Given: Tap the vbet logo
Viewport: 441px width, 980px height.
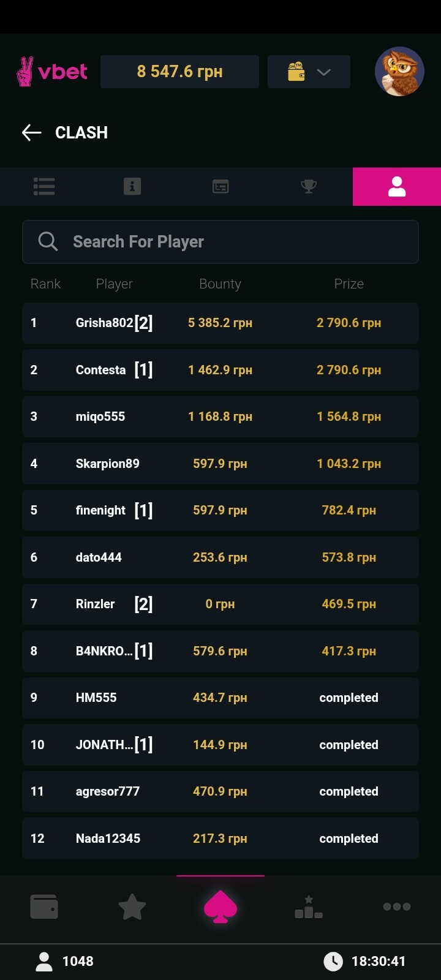Looking at the screenshot, I should (52, 72).
